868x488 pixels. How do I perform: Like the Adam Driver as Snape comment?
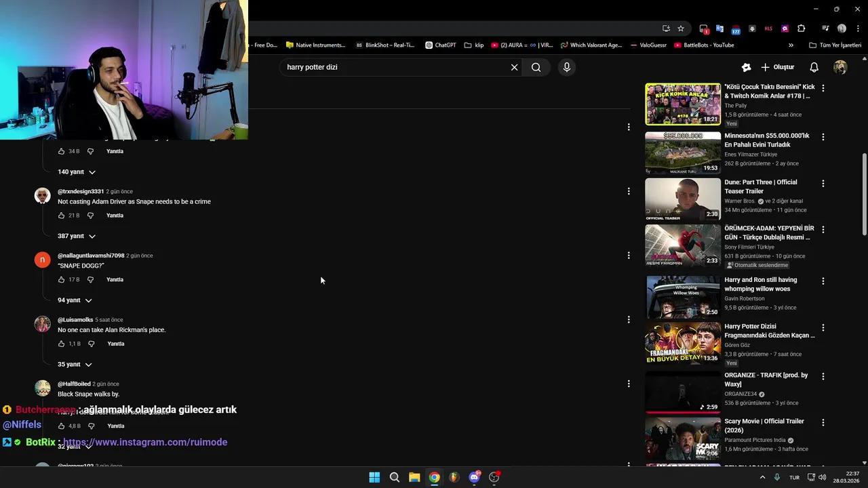tap(61, 216)
